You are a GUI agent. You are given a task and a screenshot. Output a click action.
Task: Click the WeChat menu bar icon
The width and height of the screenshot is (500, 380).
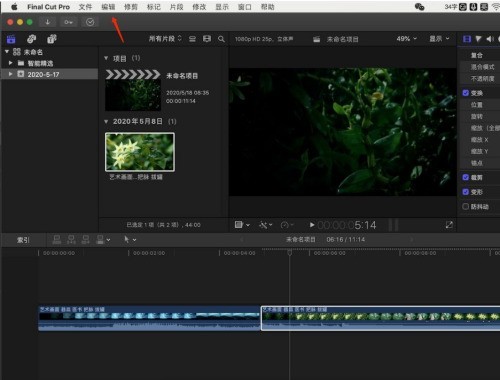(x=419, y=7)
